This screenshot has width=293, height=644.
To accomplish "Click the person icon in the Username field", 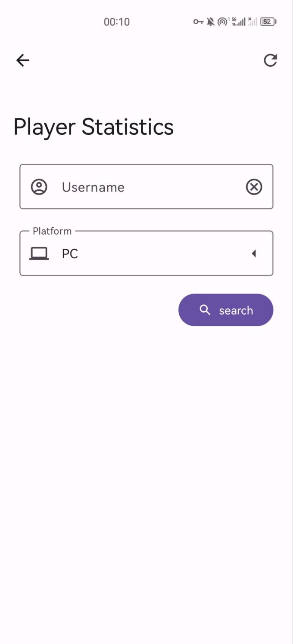I will (x=39, y=187).
